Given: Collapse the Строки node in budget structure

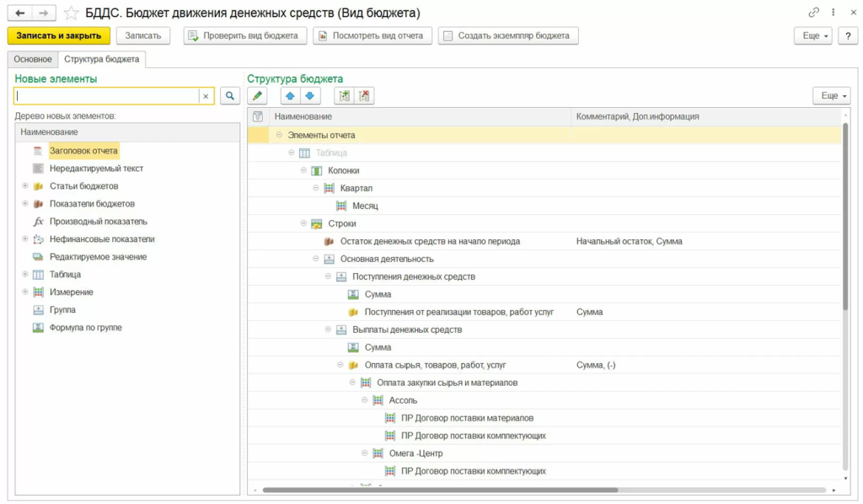Looking at the screenshot, I should 304,223.
